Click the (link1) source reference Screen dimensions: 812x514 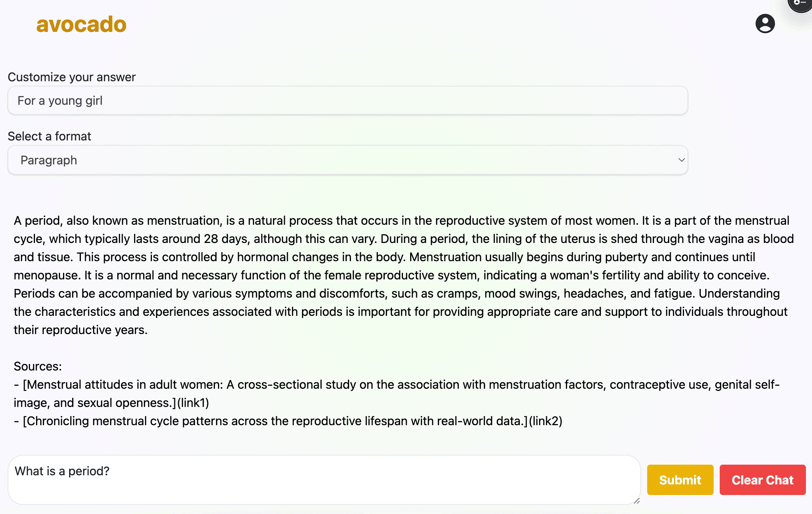coord(193,403)
